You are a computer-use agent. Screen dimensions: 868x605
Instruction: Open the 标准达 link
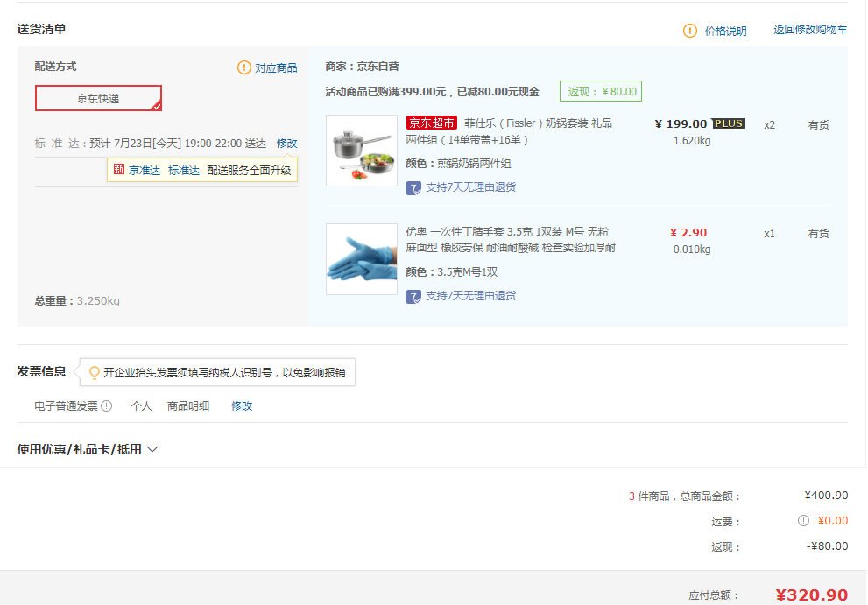pyautogui.click(x=183, y=171)
